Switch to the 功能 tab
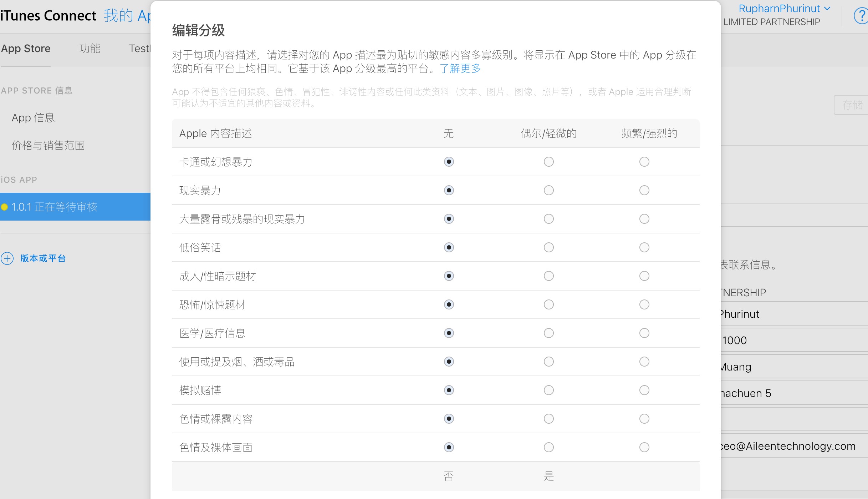Screen dimensions: 868x499 click(90, 49)
